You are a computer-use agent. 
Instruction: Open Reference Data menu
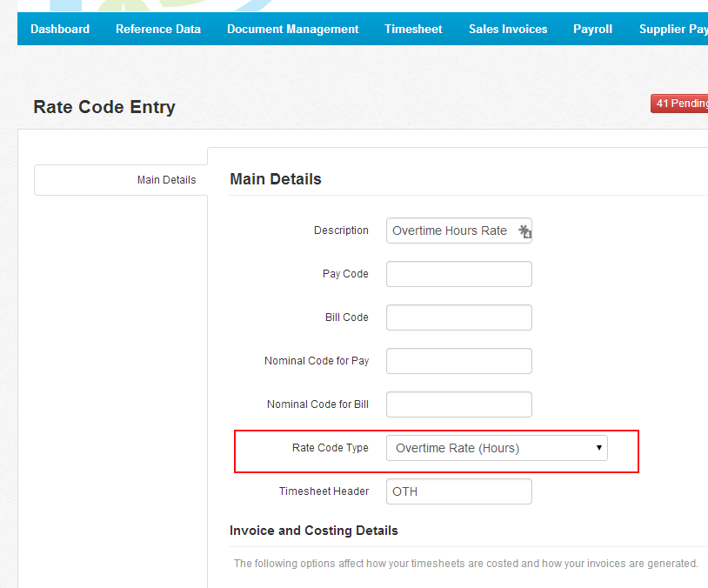point(158,29)
